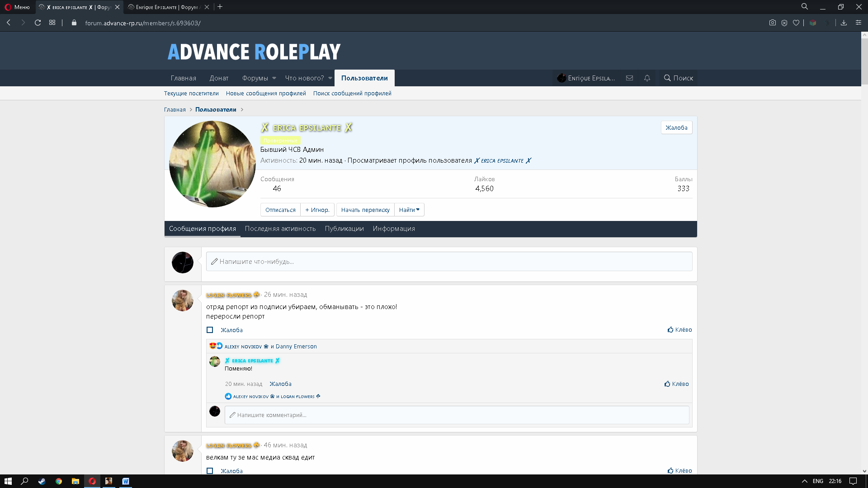Switch to Последняя активность tab
This screenshot has height=488, width=868.
click(x=280, y=229)
